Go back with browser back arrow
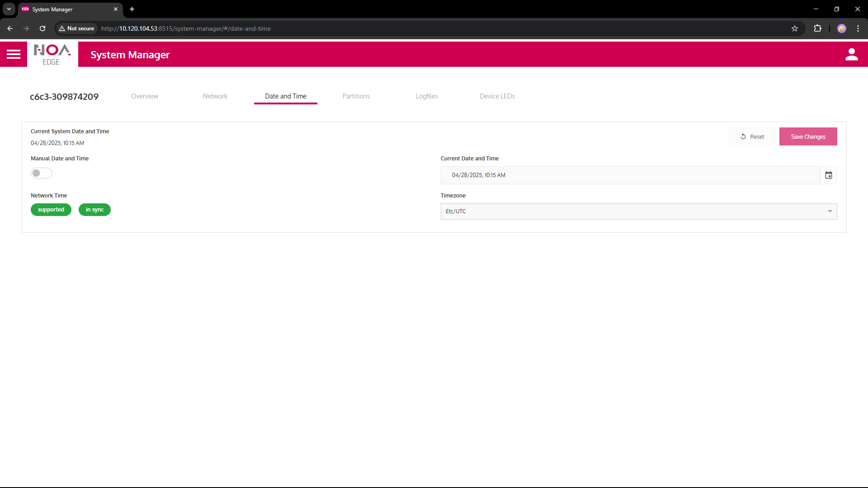 point(10,28)
